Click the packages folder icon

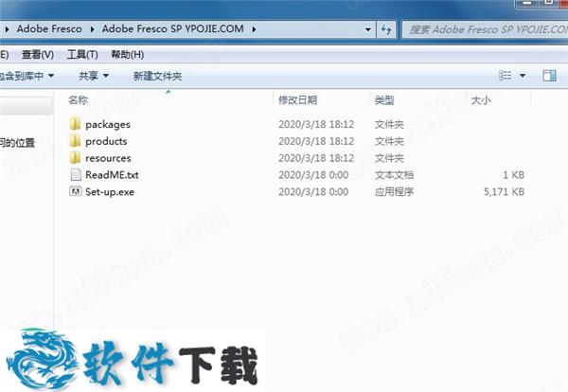pos(76,124)
